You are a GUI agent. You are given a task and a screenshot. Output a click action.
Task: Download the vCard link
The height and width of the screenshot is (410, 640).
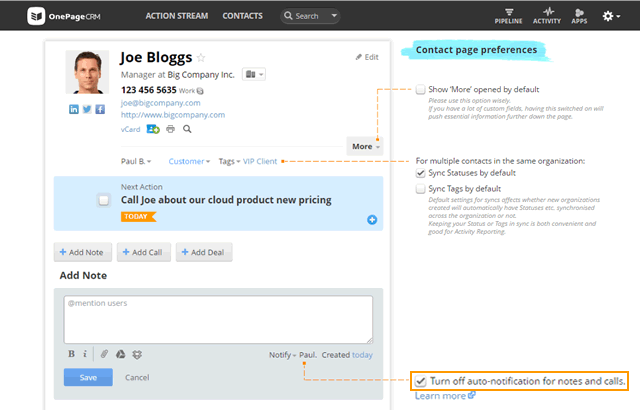point(130,129)
